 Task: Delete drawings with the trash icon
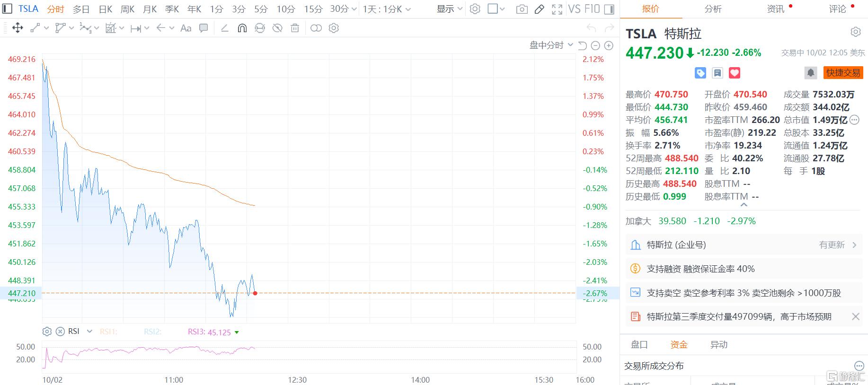(295, 28)
